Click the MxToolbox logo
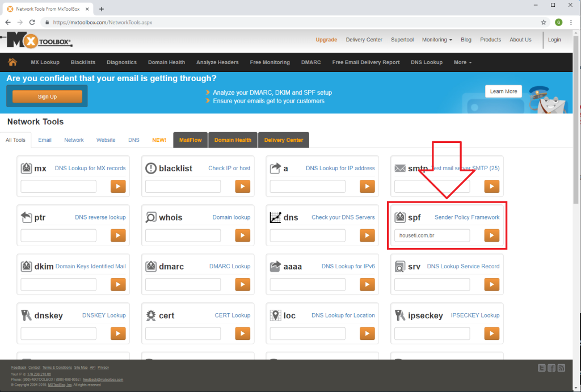This screenshot has height=392, width=581. (x=37, y=40)
